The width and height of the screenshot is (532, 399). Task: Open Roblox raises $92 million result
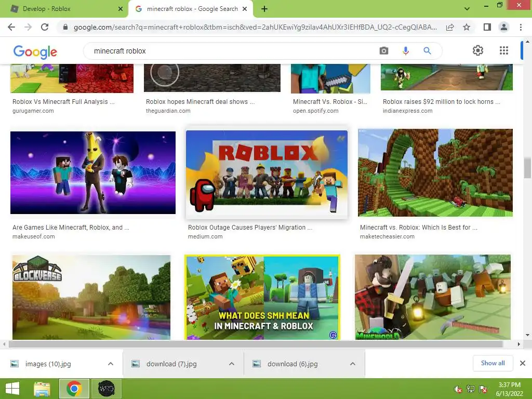(x=442, y=101)
